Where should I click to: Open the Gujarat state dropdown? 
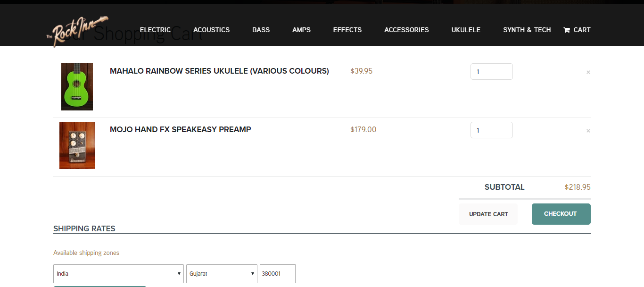click(x=222, y=274)
